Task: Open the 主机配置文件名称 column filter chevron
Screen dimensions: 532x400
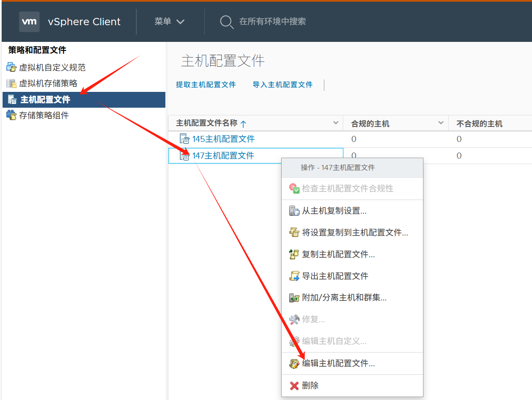Action: pyautogui.click(x=336, y=123)
